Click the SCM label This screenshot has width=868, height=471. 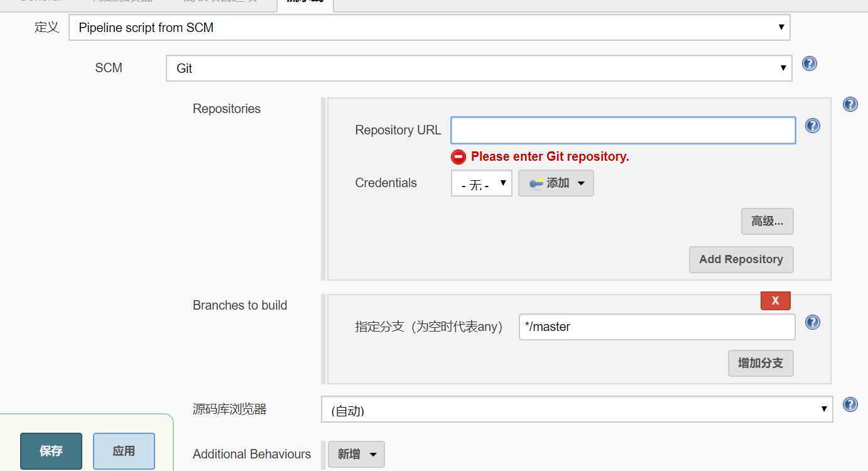click(x=109, y=68)
